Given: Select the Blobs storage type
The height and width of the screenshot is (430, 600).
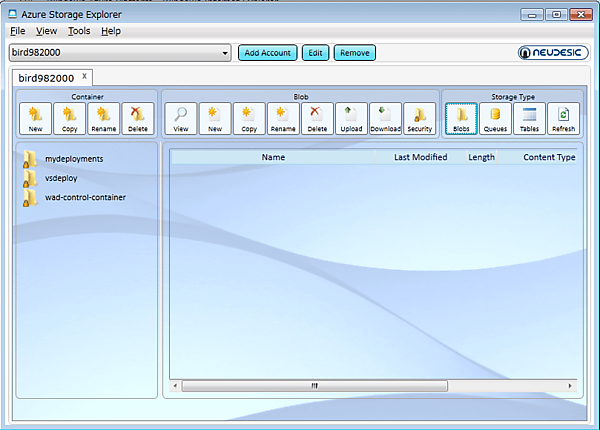Looking at the screenshot, I should point(461,119).
